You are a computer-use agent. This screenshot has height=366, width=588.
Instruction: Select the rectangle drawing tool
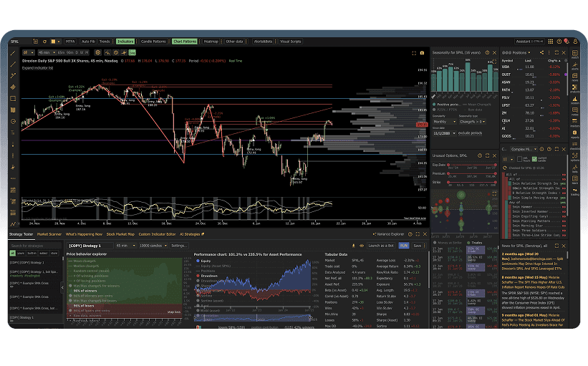(13, 99)
